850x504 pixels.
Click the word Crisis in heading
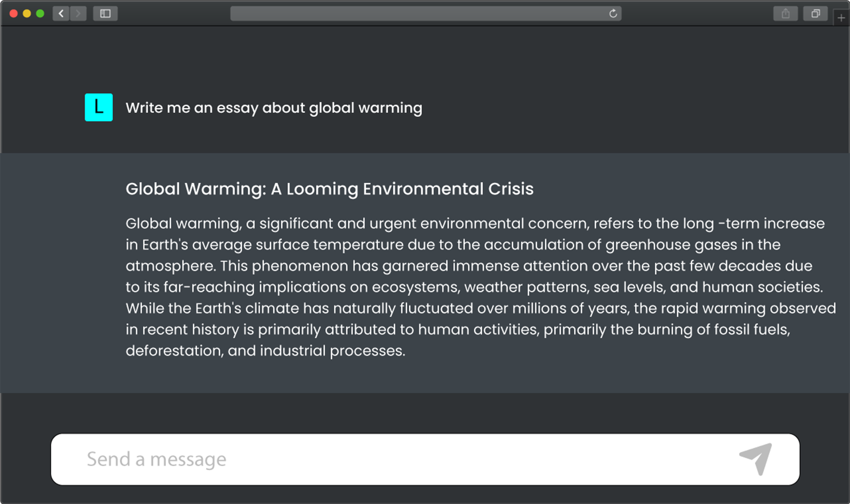(511, 189)
